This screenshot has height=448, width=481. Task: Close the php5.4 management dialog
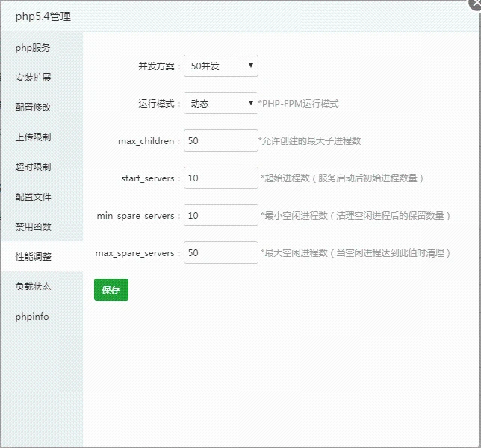475,4
